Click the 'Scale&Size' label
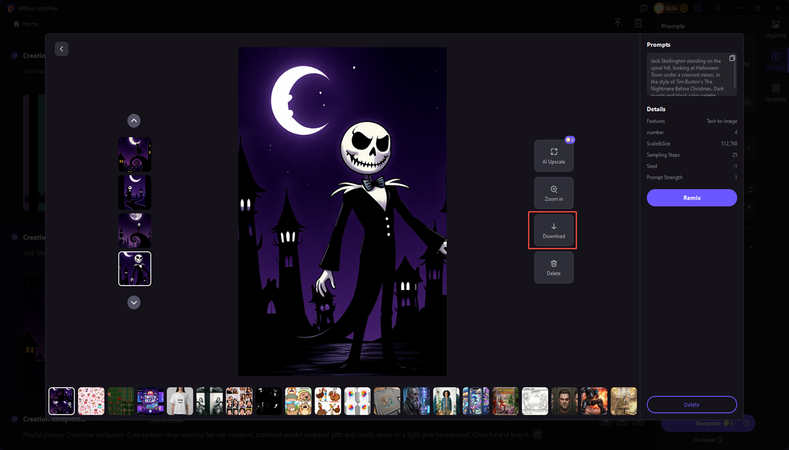789x450 pixels. coord(658,144)
